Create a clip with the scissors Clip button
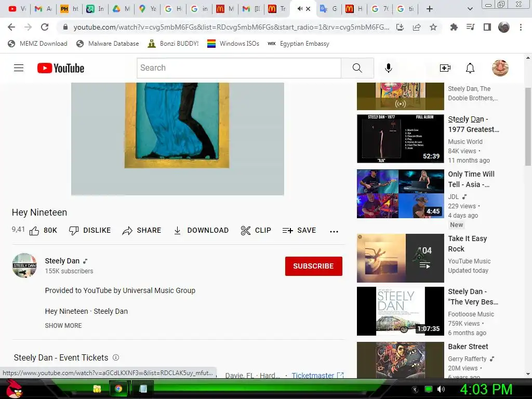 pyautogui.click(x=256, y=230)
